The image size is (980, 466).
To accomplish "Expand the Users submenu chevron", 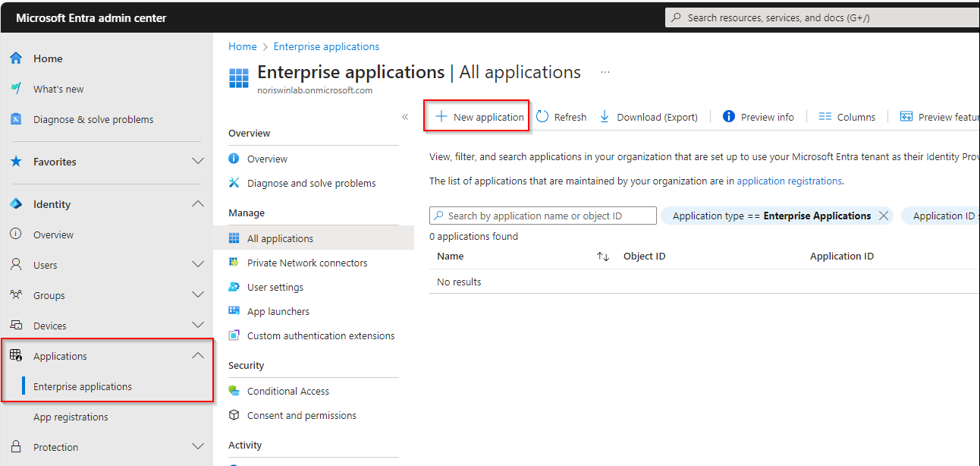I will click(198, 264).
